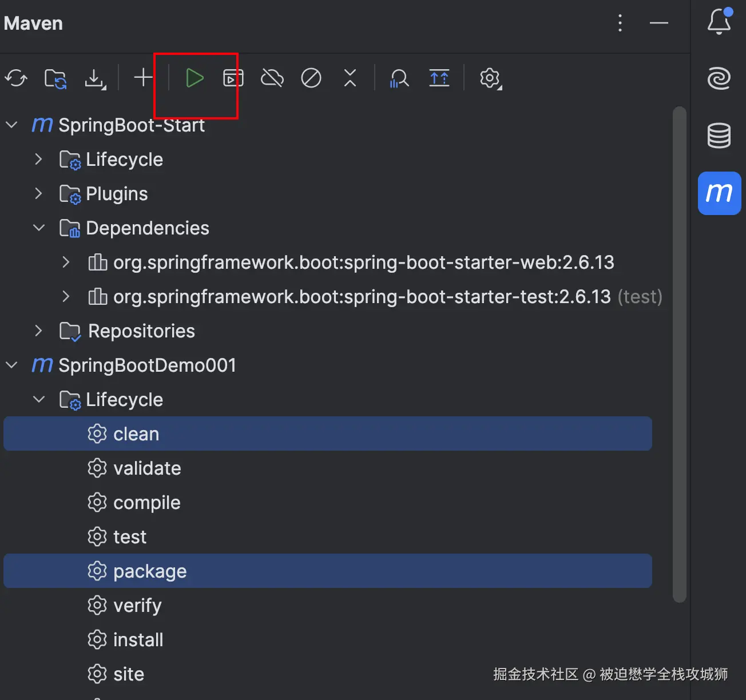Image resolution: width=746 pixels, height=700 pixels.
Task: Expand Repositories folder node
Action: point(38,331)
